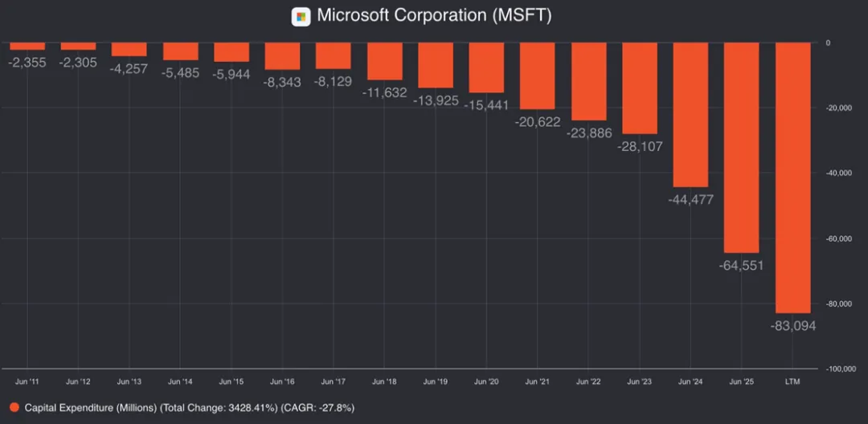The width and height of the screenshot is (868, 424).
Task: Select the Jun '25 bar
Action: 742,147
